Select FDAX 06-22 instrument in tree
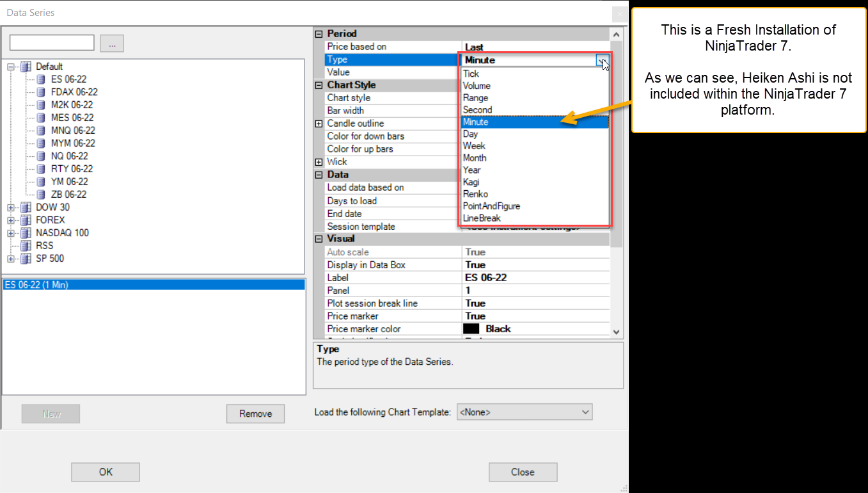The image size is (868, 493). [x=74, y=92]
